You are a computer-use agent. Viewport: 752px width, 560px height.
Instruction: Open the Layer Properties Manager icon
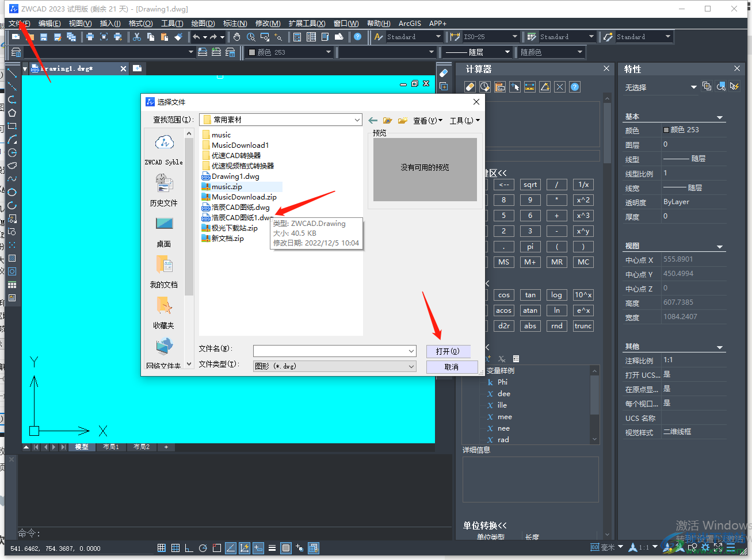(x=16, y=52)
